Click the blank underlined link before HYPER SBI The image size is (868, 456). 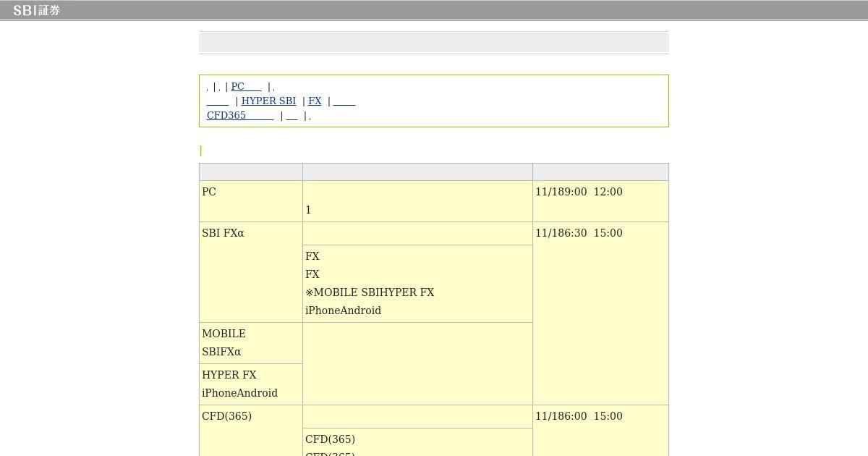click(x=218, y=101)
